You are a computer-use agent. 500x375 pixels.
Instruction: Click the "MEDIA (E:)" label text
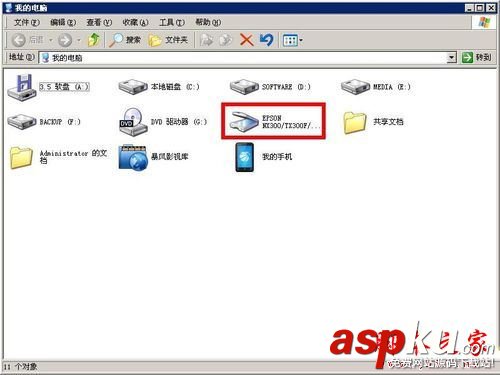[392, 87]
